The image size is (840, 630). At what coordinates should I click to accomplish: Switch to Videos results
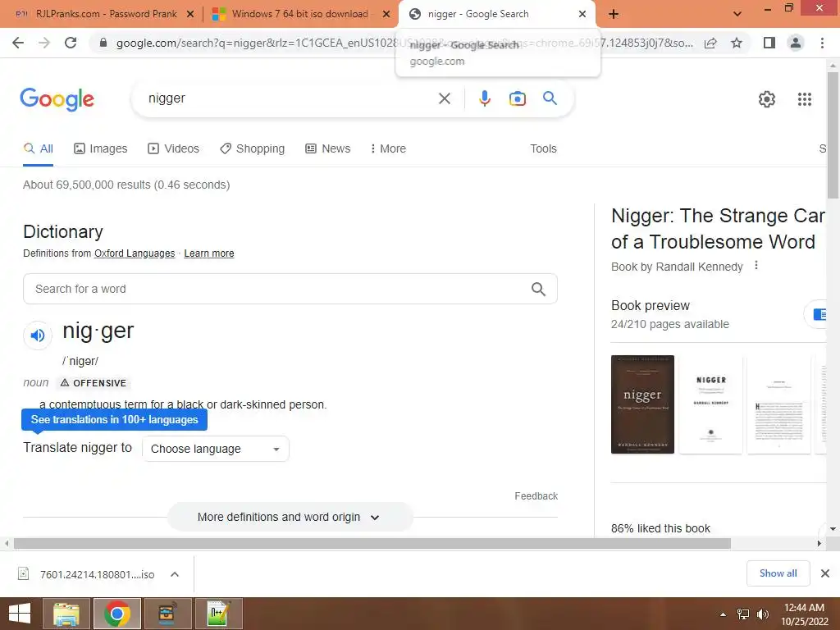pos(174,148)
